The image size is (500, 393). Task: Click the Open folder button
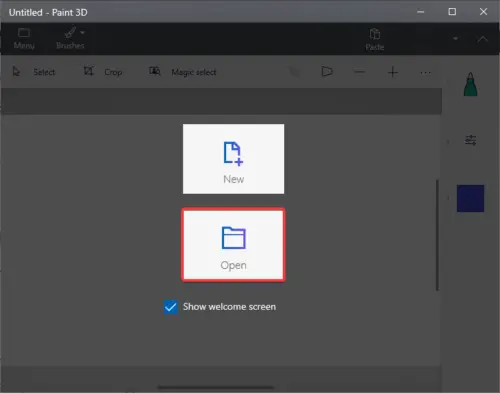tap(233, 245)
